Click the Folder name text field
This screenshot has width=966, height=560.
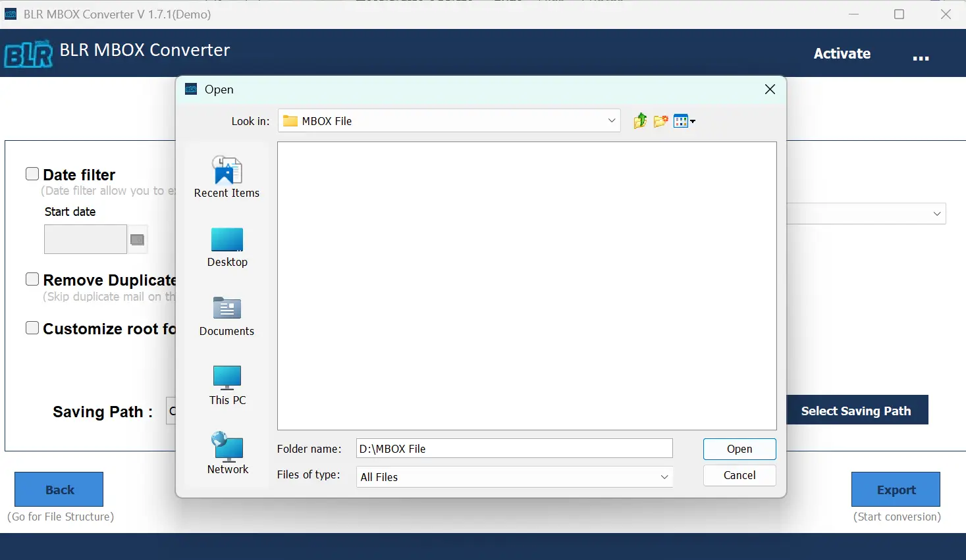[514, 449]
